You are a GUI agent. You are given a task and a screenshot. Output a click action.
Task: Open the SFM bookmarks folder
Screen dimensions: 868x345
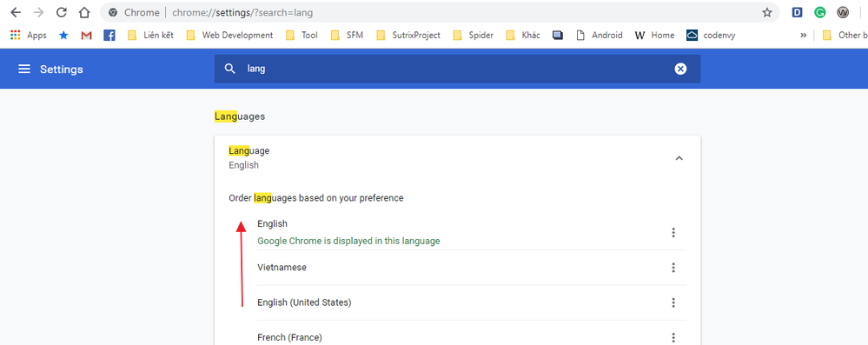pyautogui.click(x=347, y=35)
